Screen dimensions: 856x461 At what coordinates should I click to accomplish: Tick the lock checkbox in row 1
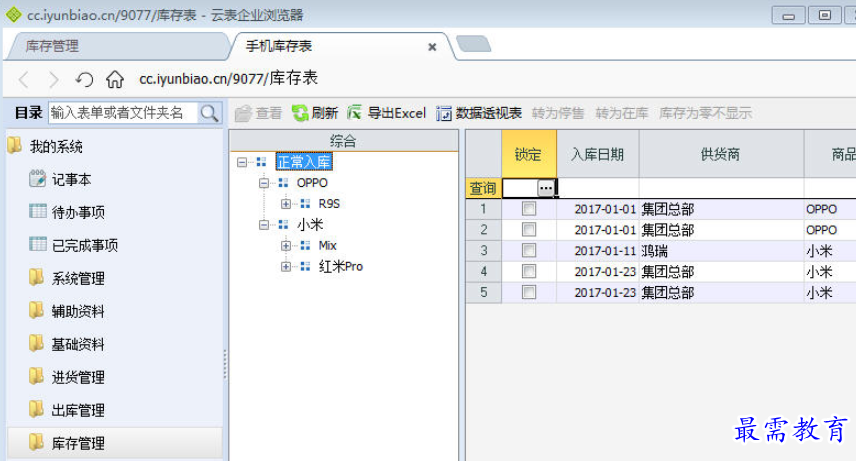528,209
